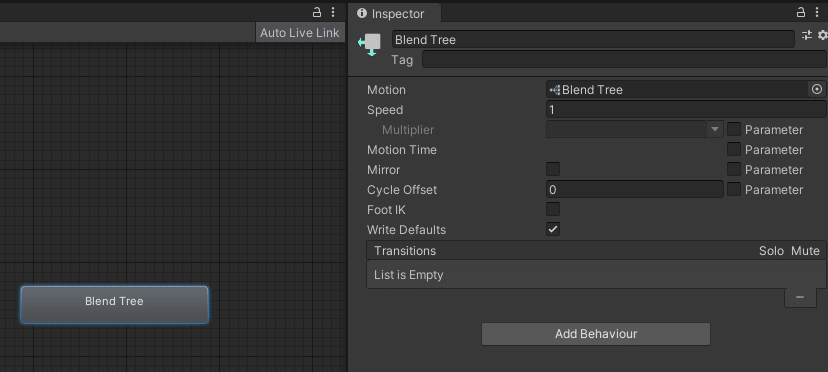Image resolution: width=828 pixels, height=372 pixels.
Task: Open the Animator panel kebab menu
Action: pyautogui.click(x=333, y=12)
